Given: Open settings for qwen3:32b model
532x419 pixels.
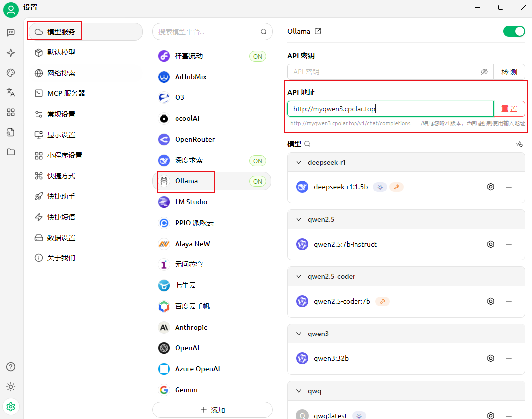Looking at the screenshot, I should (491, 358).
